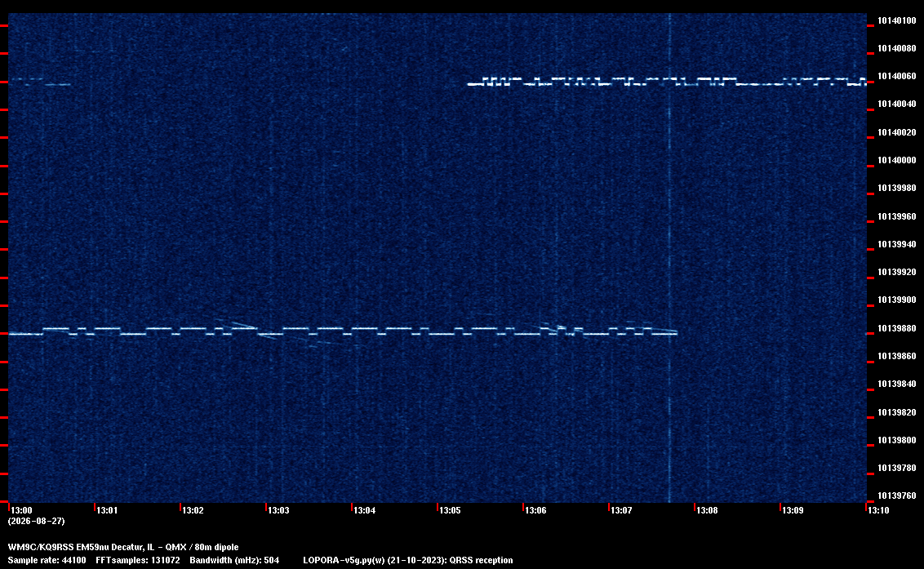
Task: Click the 10139960 frequency label
Action: (896, 216)
